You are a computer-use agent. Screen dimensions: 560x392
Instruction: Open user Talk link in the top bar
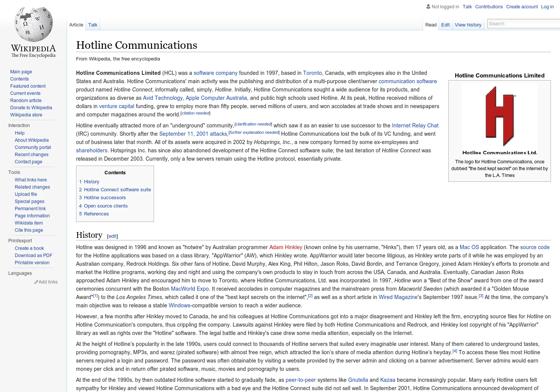coord(467,7)
